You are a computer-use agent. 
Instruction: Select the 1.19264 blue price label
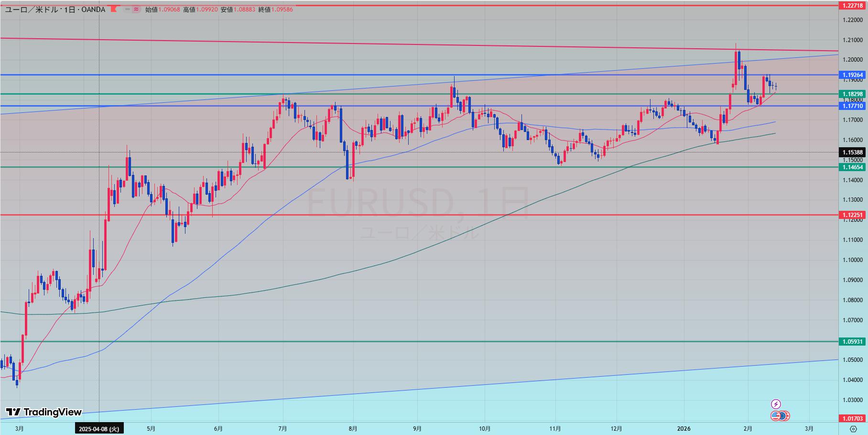tap(852, 75)
